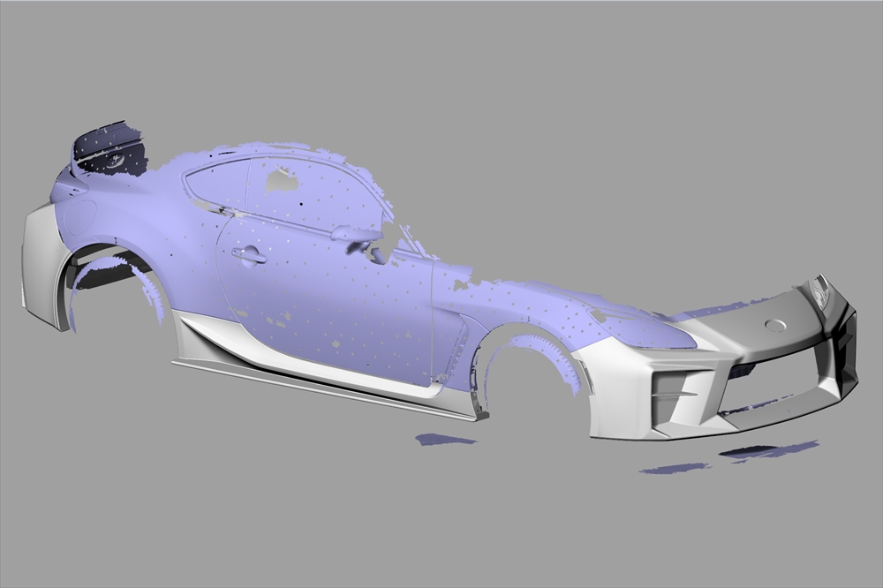The image size is (883, 588).
Task: Click the floor scan patch below side skirt
Action: click(445, 439)
